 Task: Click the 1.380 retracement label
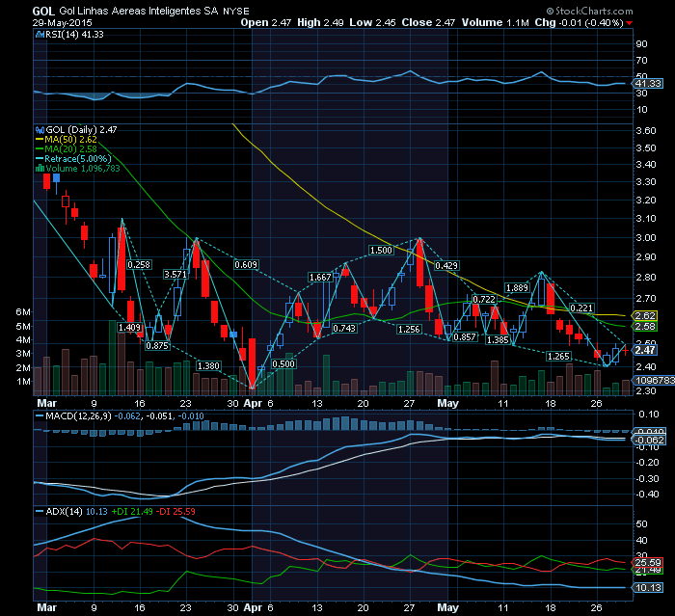pos(208,366)
